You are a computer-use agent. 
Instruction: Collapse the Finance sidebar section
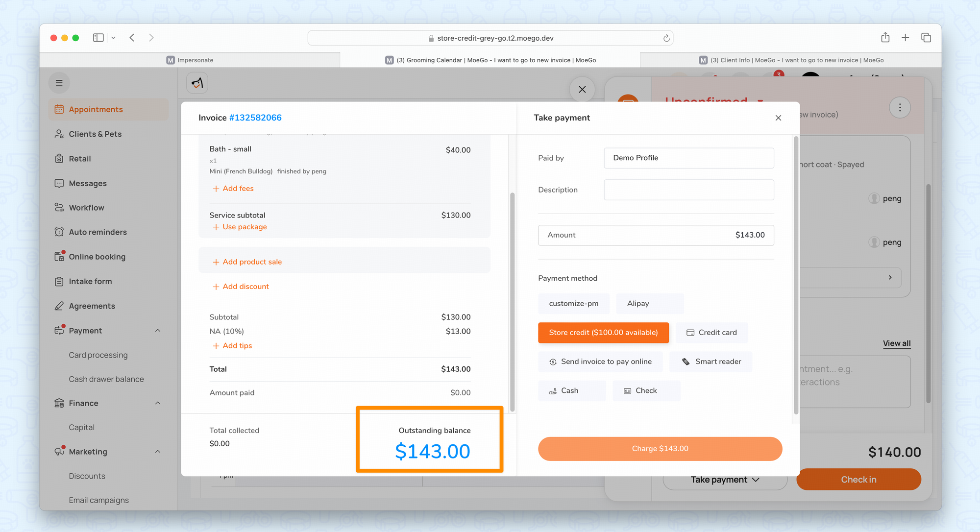point(158,403)
